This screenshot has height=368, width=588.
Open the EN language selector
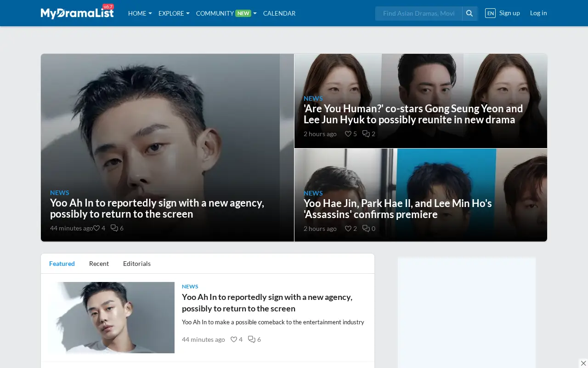(490, 13)
